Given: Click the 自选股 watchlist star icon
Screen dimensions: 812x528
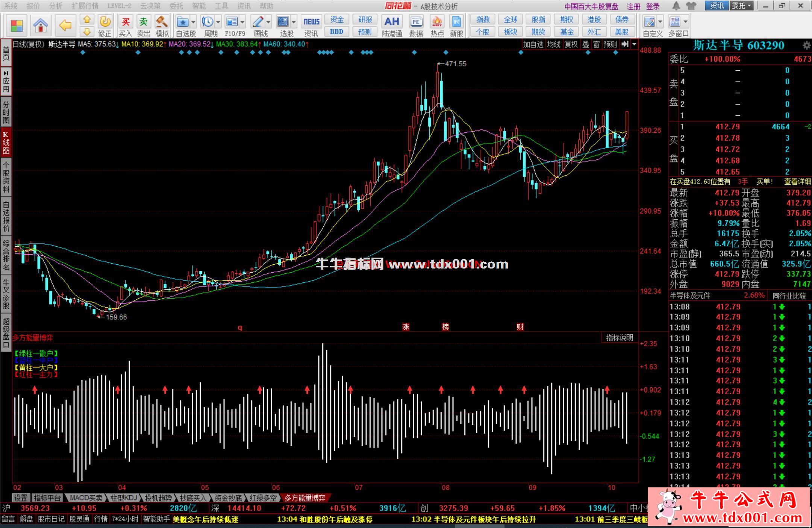Looking at the screenshot, I should [183, 22].
